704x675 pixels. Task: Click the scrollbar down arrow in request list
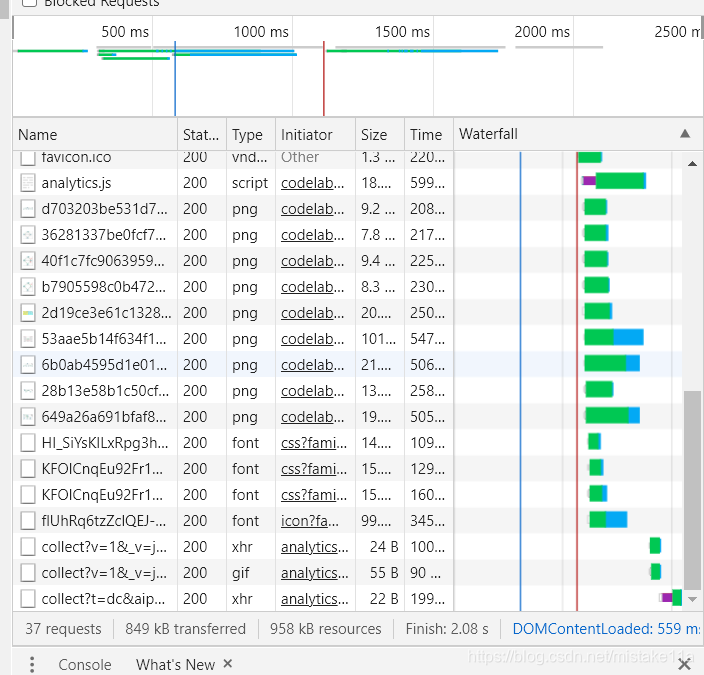[x=692, y=599]
